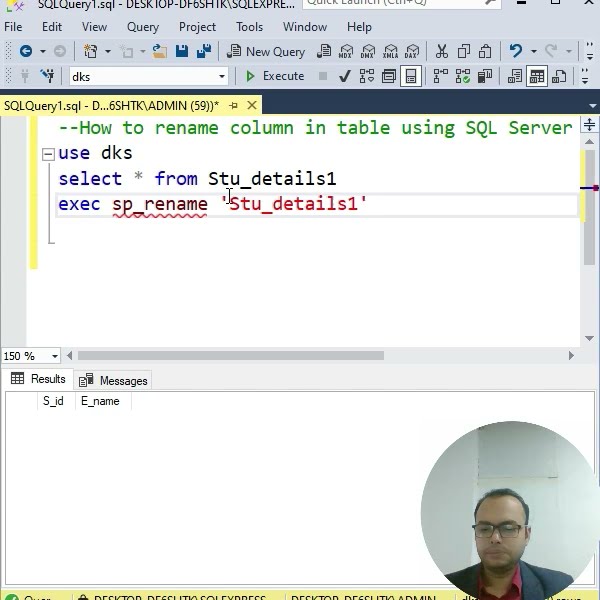Click the Navigate Backward arrow icon

[x=26, y=51]
